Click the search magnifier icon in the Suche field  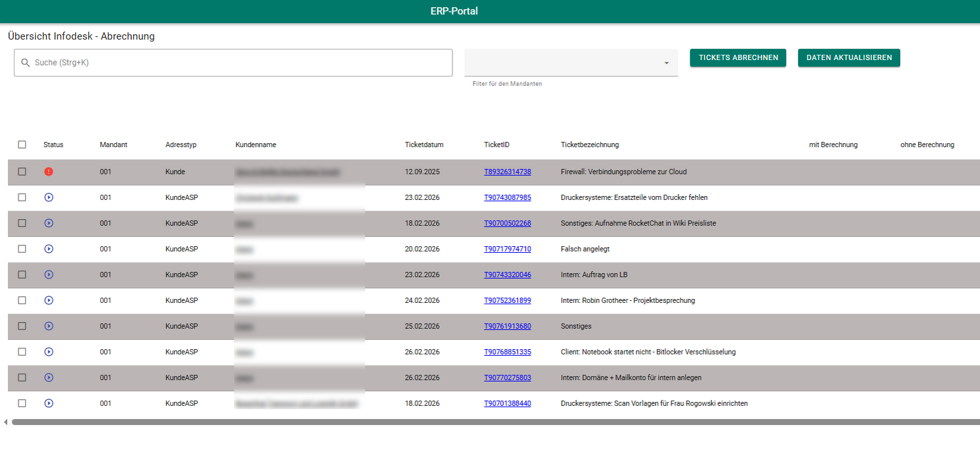click(25, 62)
